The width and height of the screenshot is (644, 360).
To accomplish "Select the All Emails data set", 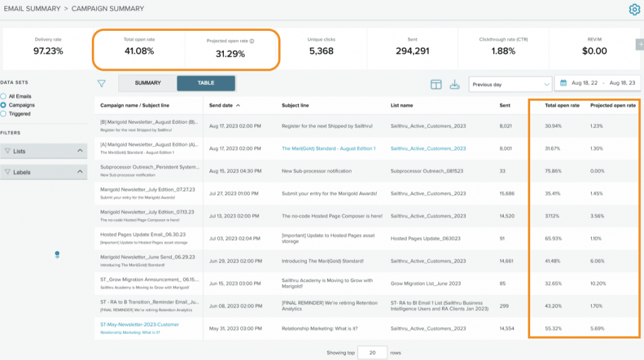I will click(4, 96).
